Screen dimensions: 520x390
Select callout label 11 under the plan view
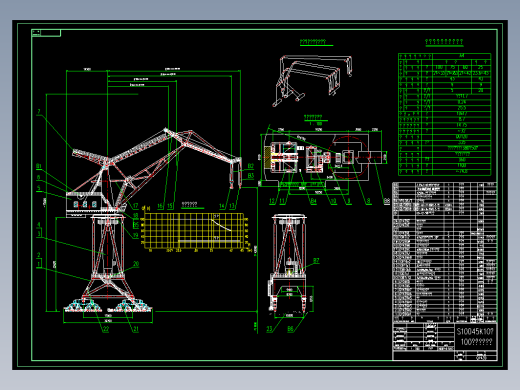point(283,201)
